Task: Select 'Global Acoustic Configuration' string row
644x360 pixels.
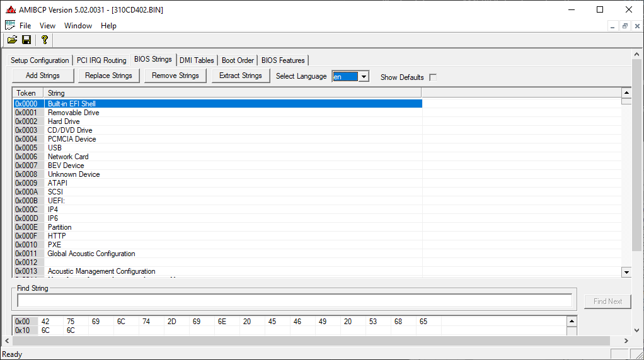Action: coord(217,254)
